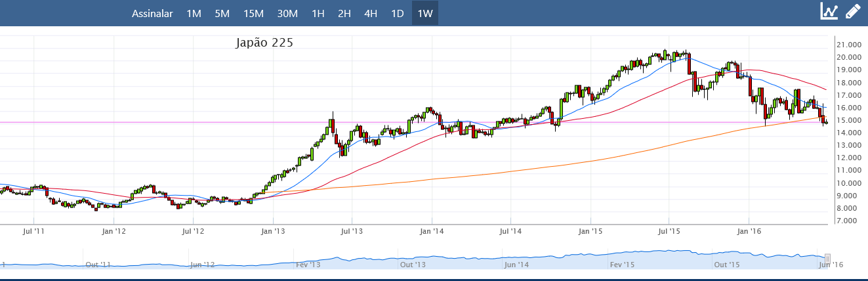
Task: Click the Jul '15 date axis label
Action: click(669, 231)
